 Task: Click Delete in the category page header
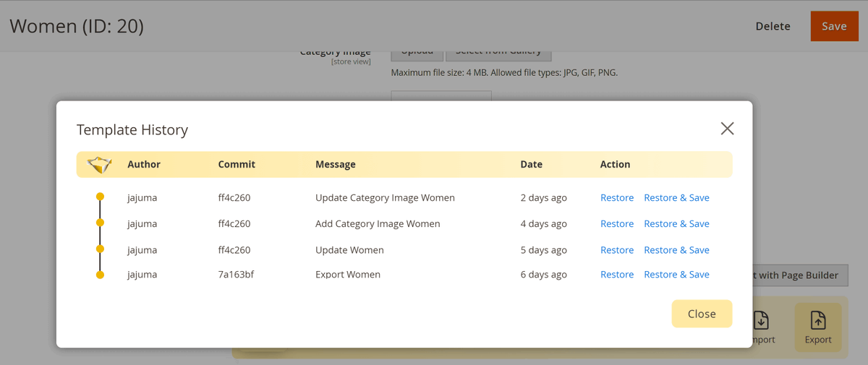[x=773, y=26]
